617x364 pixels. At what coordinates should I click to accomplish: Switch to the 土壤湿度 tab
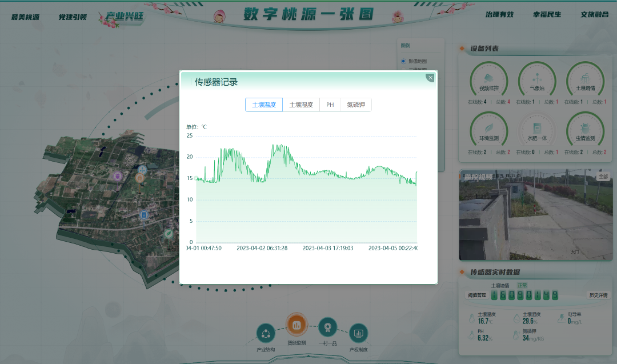click(301, 105)
